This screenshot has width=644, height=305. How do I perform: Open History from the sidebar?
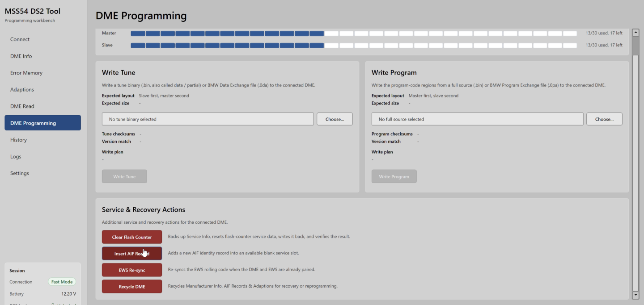coord(42,140)
